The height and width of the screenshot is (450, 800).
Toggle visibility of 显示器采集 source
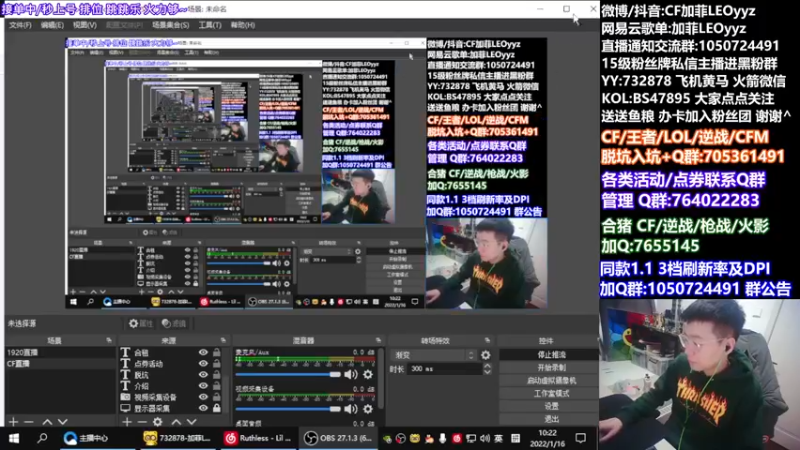pos(203,408)
